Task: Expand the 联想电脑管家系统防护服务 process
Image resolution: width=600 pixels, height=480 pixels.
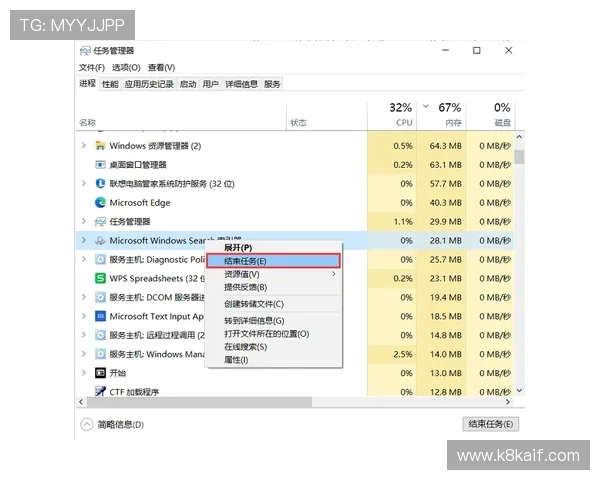Action: tap(84, 183)
